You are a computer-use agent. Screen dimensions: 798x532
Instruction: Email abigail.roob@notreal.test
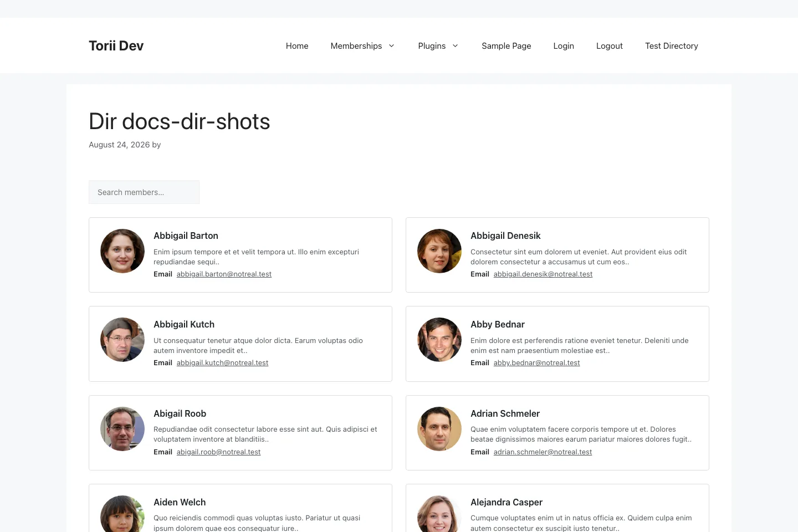click(218, 452)
